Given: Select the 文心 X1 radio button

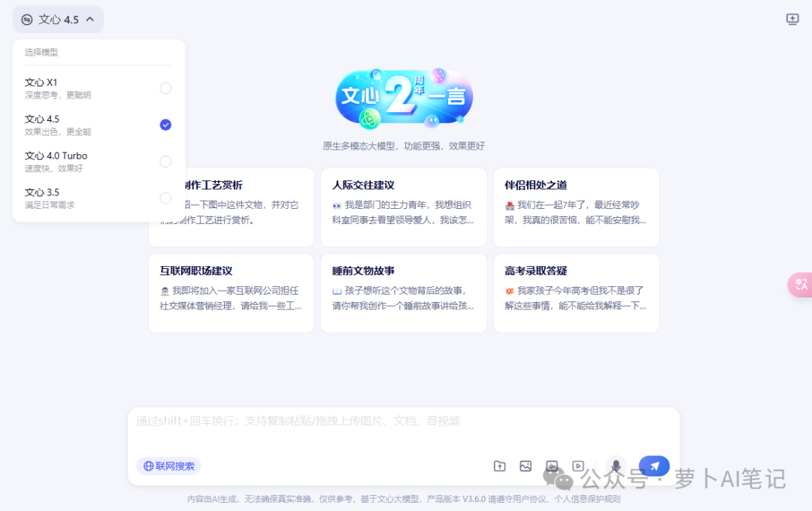Looking at the screenshot, I should [x=165, y=88].
